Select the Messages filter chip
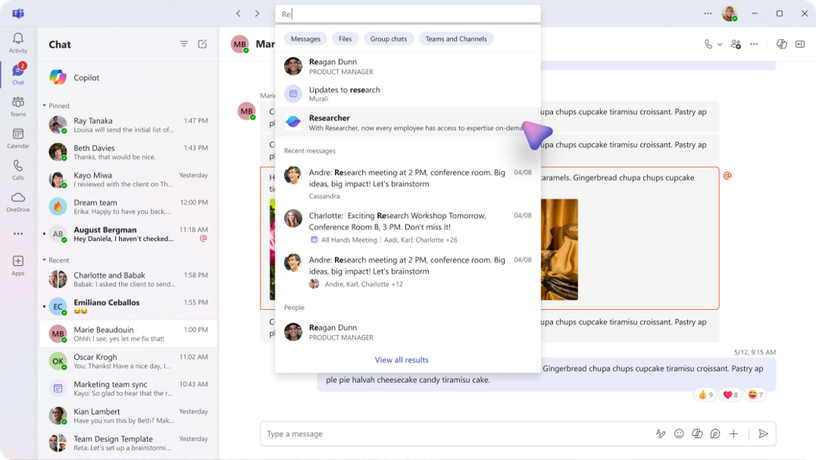 pyautogui.click(x=305, y=39)
